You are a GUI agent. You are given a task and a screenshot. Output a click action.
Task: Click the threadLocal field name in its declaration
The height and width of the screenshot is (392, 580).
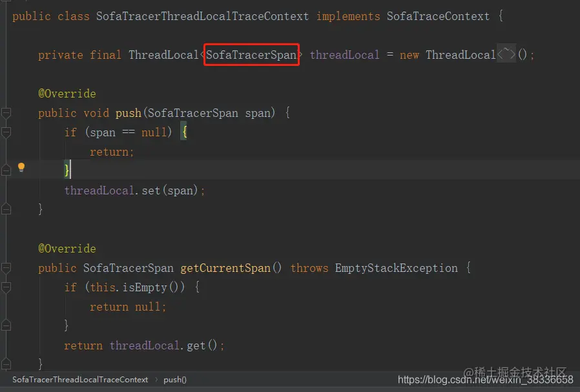point(344,55)
